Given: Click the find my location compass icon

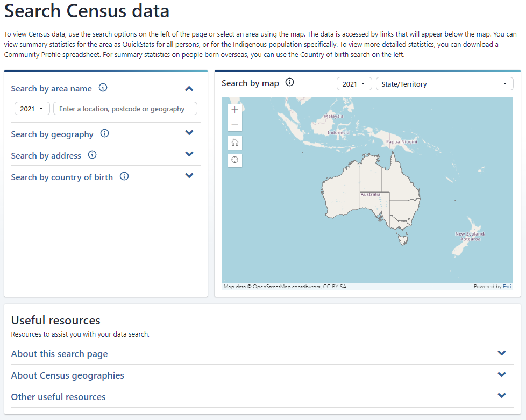Looking at the screenshot, I should tap(235, 160).
